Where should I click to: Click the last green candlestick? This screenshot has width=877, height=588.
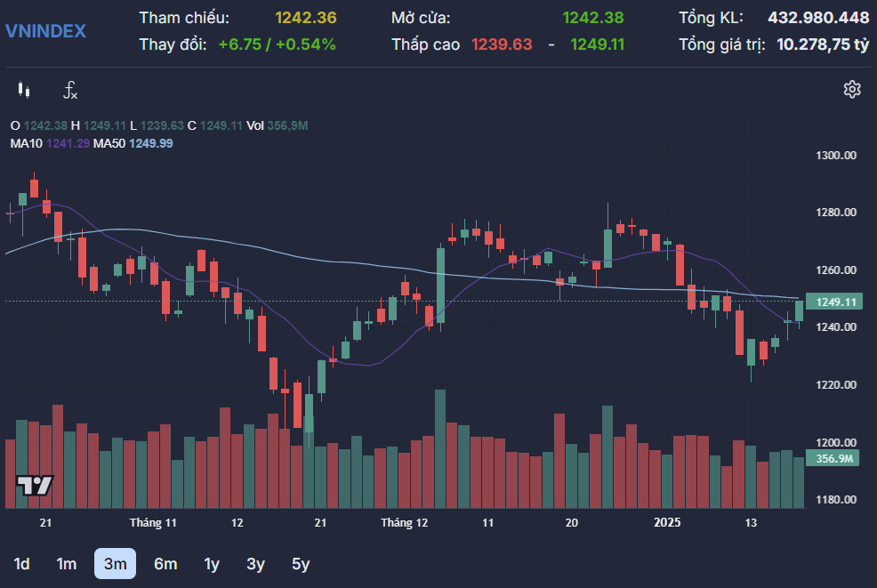point(800,311)
